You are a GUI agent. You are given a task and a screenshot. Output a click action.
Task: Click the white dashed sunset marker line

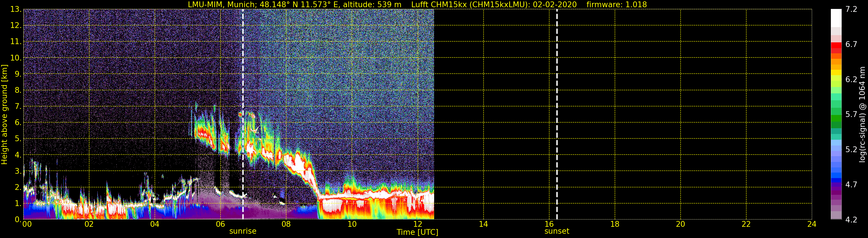[557, 114]
